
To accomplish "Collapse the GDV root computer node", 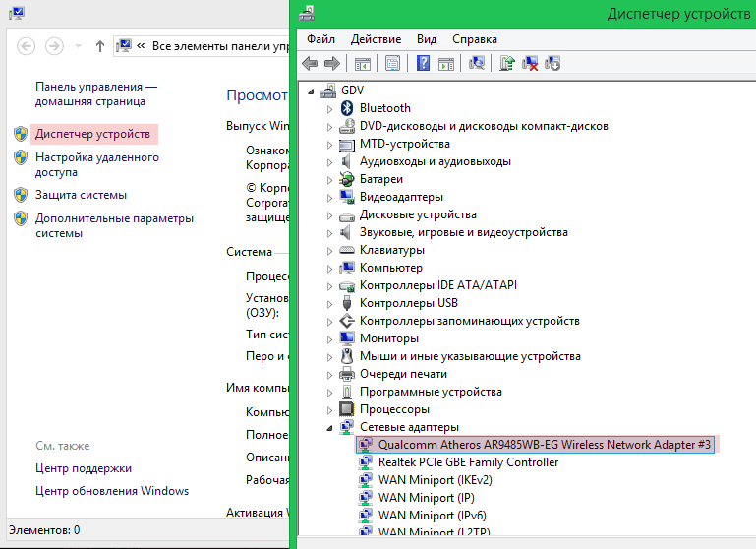I will (312, 91).
